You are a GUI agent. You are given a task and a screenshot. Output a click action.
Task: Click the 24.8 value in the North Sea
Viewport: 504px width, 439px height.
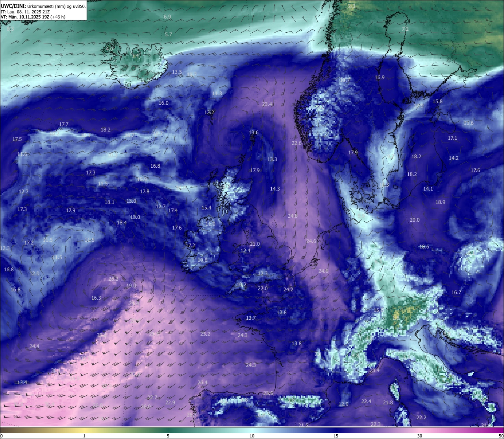click(293, 216)
